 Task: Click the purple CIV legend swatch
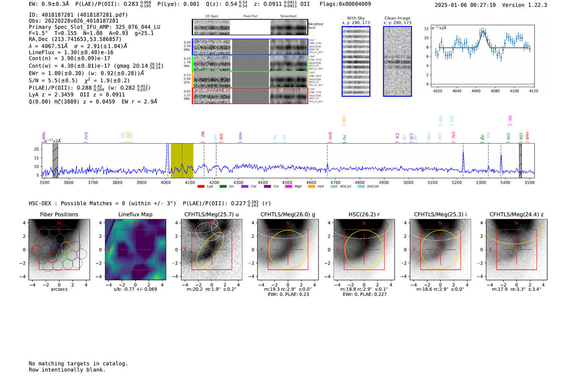[x=245, y=186]
